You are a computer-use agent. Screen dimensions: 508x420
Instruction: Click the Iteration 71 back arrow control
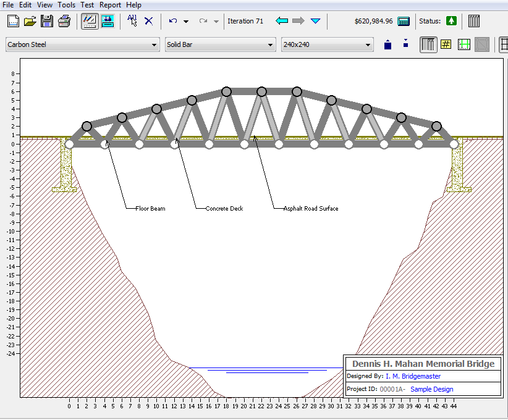pos(281,20)
